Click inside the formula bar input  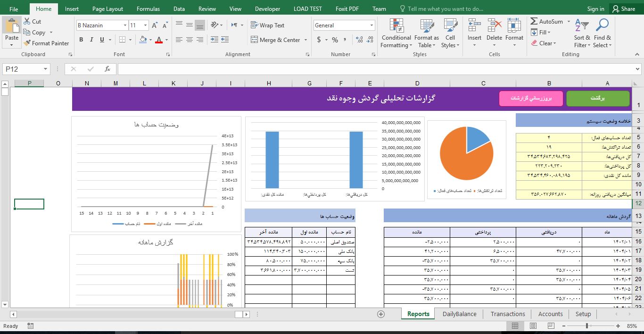pos(377,69)
